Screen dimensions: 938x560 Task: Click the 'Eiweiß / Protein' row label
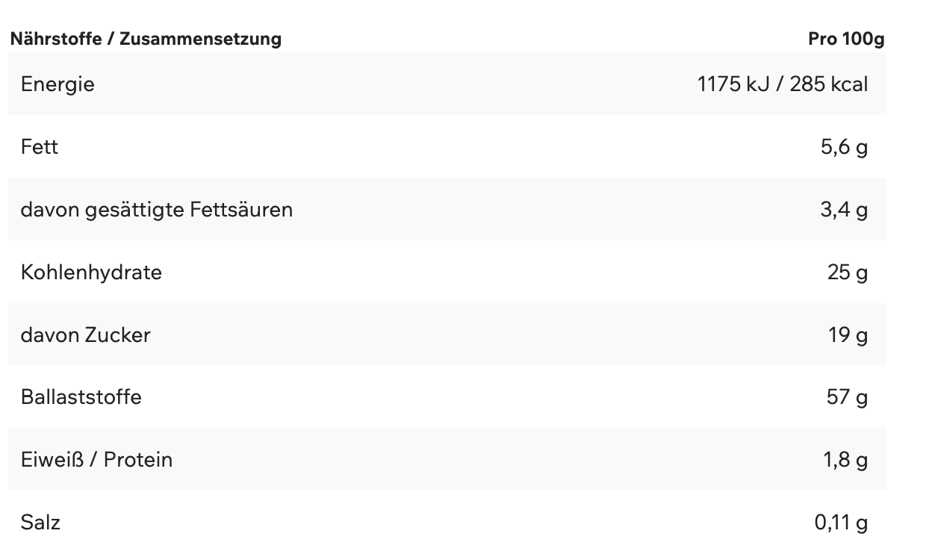96,459
